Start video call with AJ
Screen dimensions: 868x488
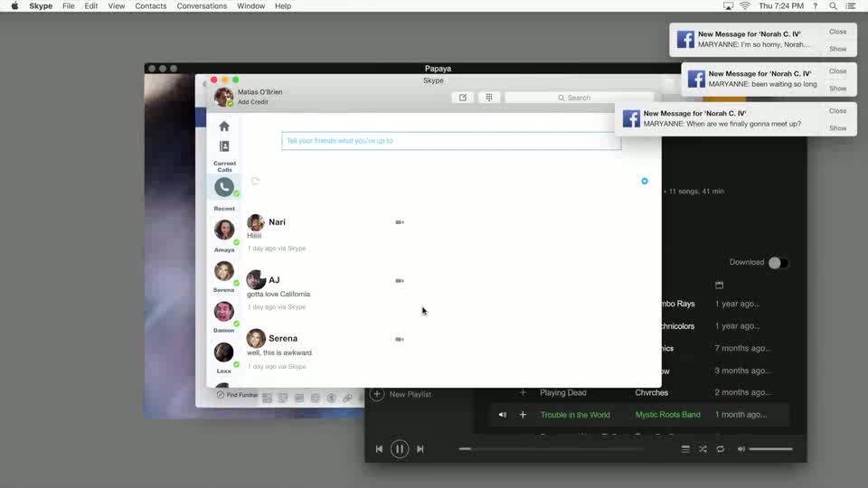click(x=399, y=281)
